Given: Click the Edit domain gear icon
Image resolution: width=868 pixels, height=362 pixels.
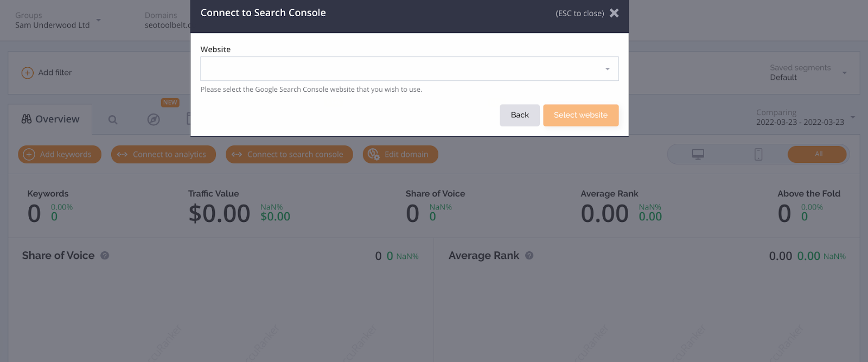Looking at the screenshot, I should (x=373, y=155).
